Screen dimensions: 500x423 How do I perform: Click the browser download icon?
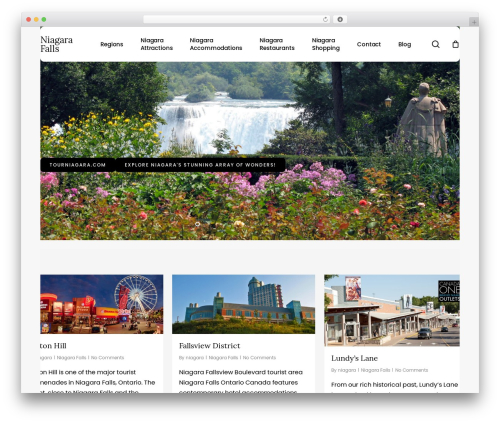pos(340,19)
